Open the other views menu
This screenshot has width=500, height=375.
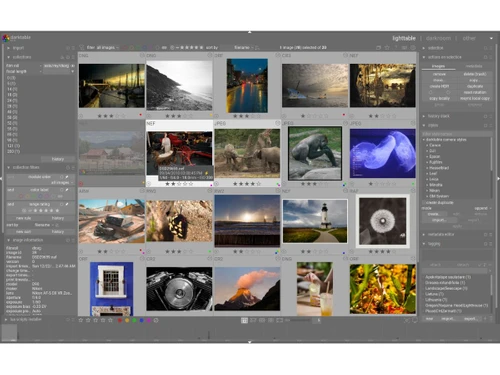(469, 38)
